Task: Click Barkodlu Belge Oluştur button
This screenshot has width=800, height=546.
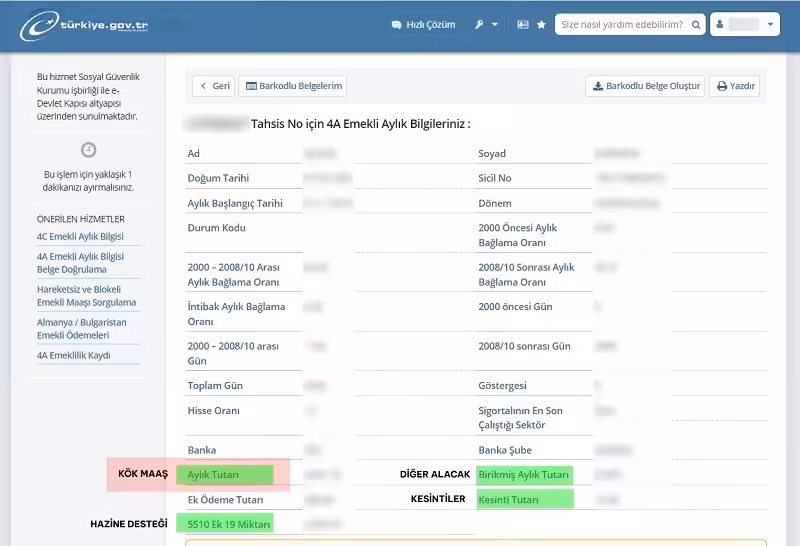Action: point(645,86)
